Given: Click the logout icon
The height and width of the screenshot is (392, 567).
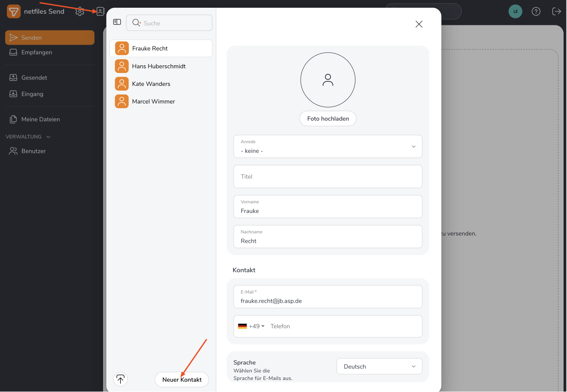Looking at the screenshot, I should click(x=557, y=12).
